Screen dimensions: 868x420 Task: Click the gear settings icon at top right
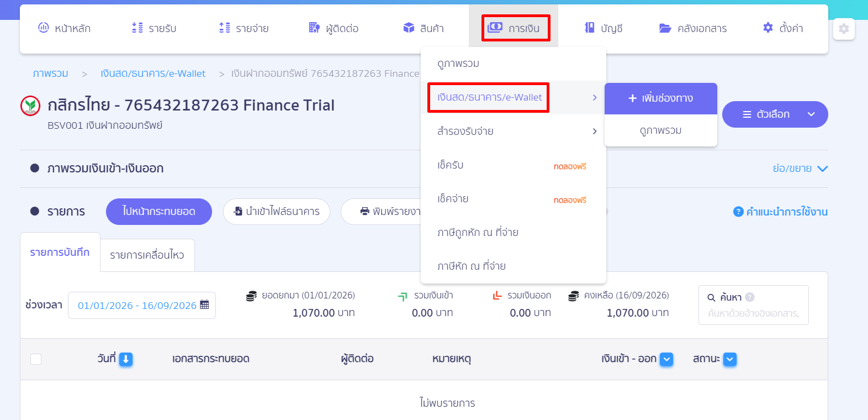click(x=844, y=29)
